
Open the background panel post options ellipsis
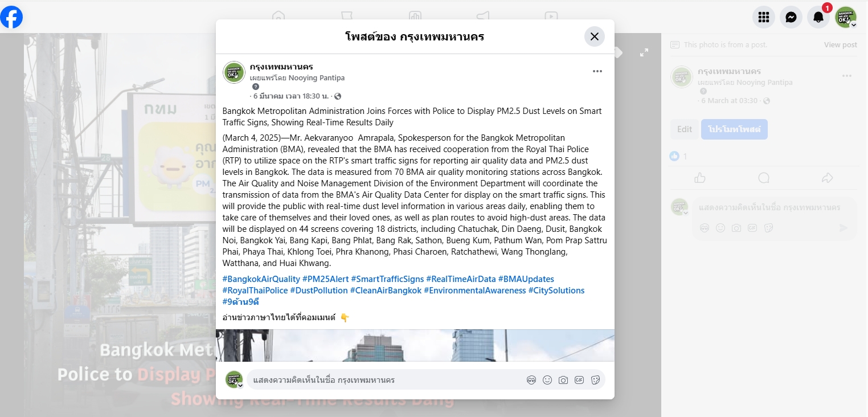(847, 76)
